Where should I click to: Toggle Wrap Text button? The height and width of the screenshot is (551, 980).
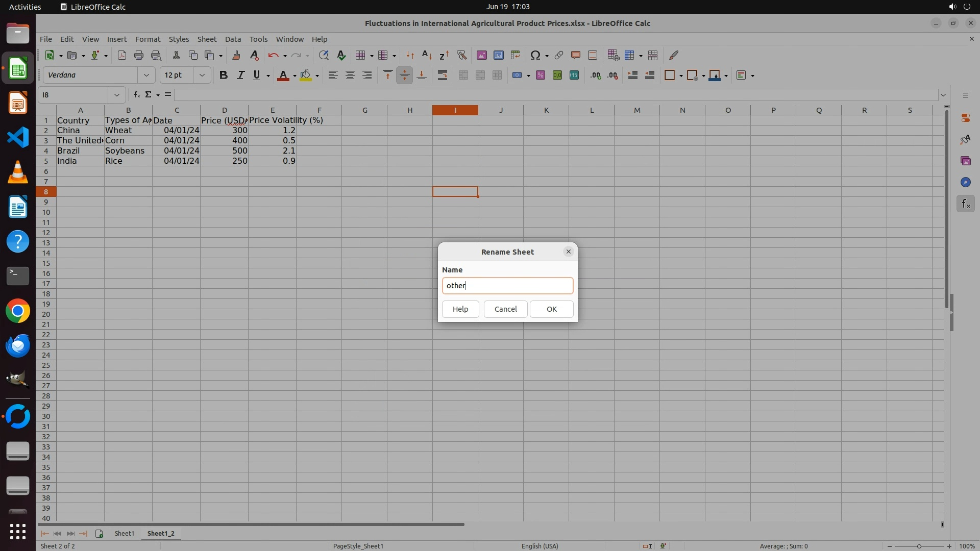pos(443,76)
